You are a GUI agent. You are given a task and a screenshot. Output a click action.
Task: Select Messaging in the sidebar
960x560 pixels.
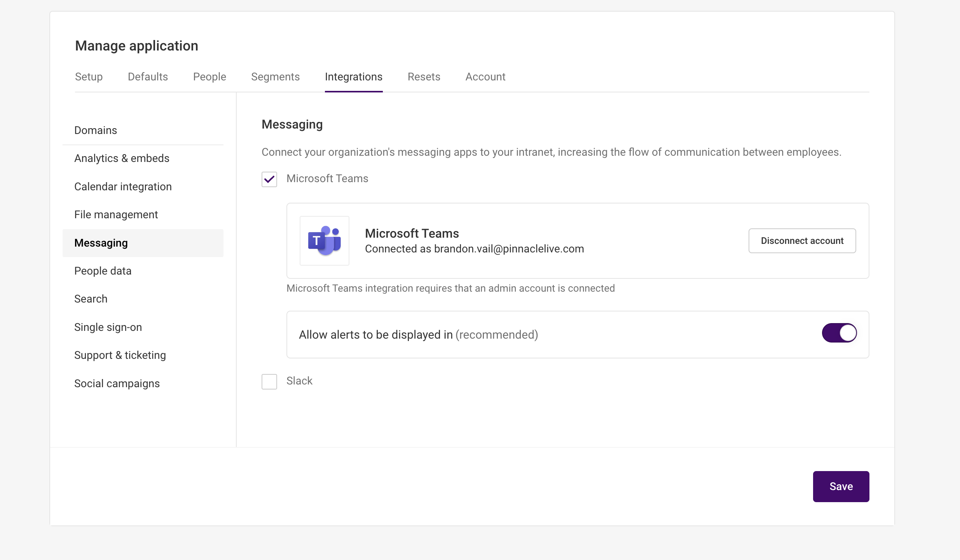(143, 243)
